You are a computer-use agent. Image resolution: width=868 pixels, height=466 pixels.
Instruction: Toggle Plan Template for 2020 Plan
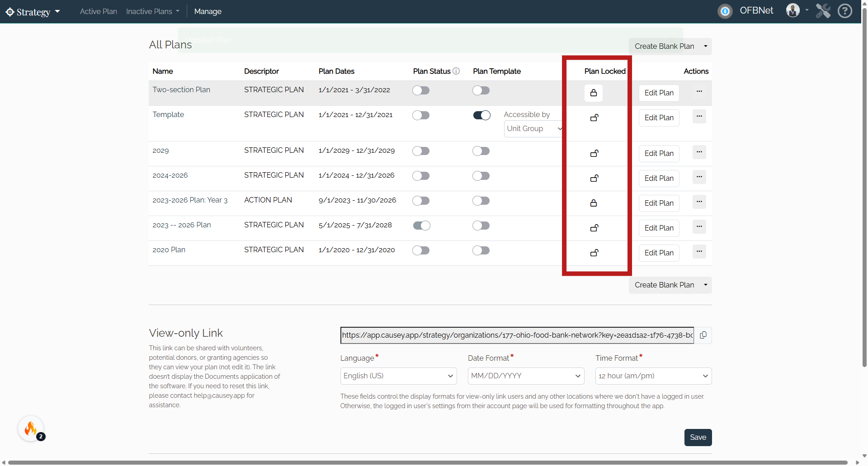pos(481,251)
